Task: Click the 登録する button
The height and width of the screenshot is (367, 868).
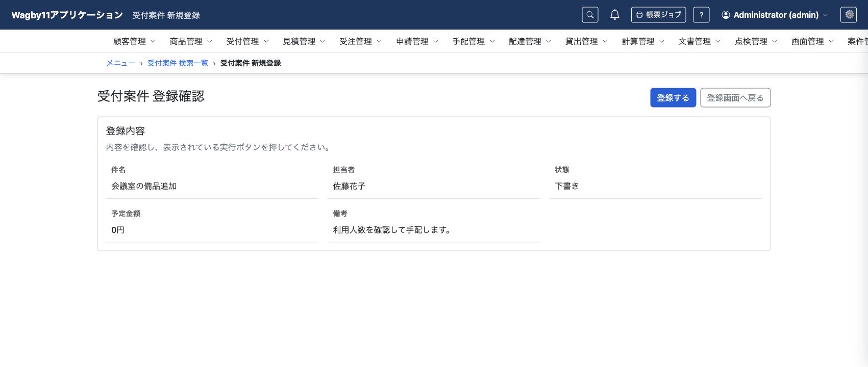Action: pos(673,98)
